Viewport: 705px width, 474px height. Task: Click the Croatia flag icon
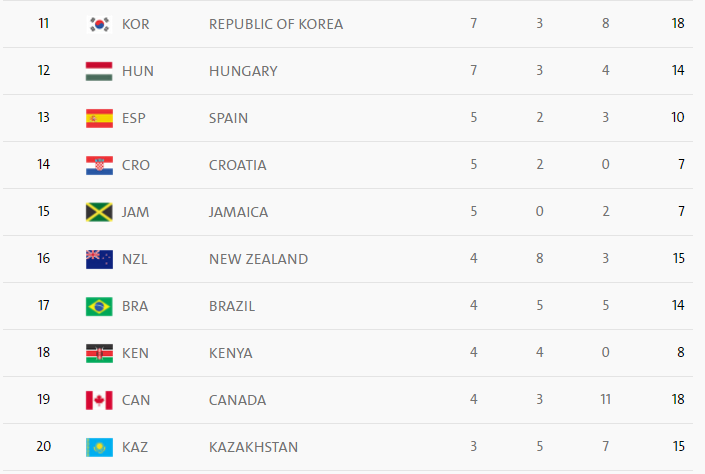pyautogui.click(x=99, y=165)
